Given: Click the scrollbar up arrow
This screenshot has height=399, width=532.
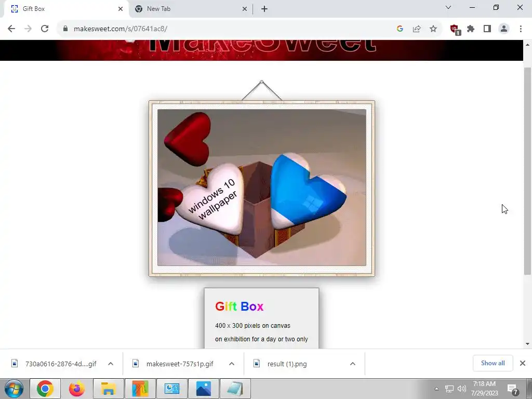Looking at the screenshot, I should click(527, 45).
